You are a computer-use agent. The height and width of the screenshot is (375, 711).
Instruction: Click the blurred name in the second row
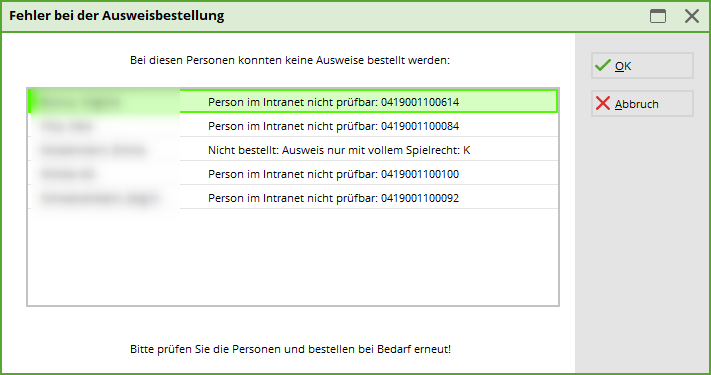point(67,126)
